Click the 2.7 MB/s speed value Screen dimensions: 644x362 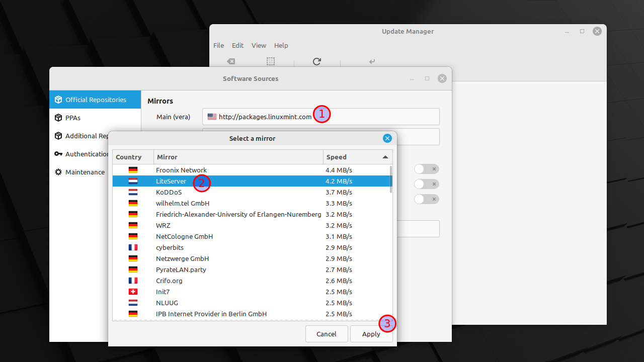(x=339, y=269)
